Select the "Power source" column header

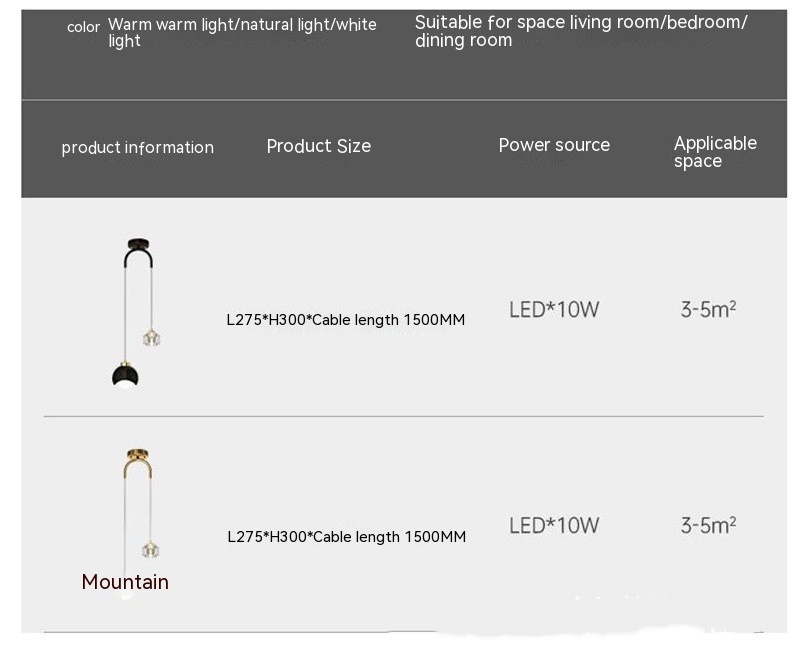point(554,145)
